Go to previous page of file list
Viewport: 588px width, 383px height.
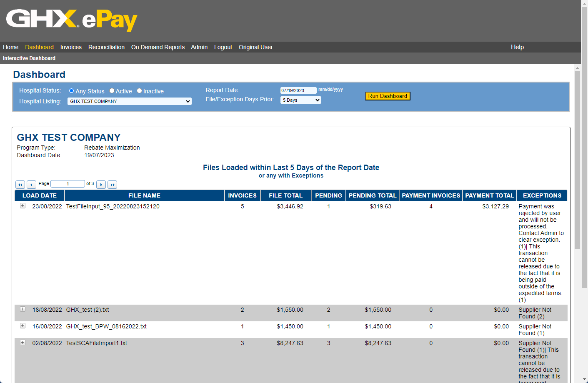pos(31,185)
